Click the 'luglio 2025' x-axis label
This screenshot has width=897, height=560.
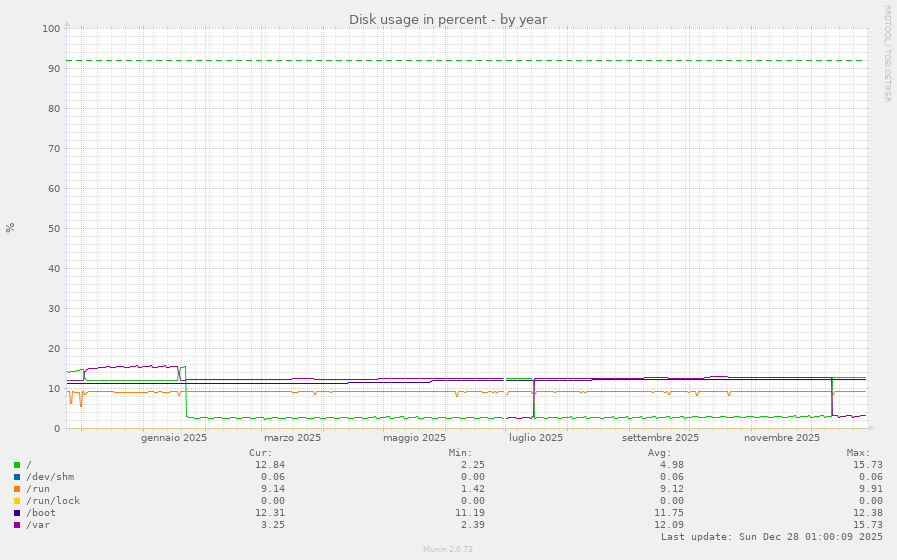point(536,438)
